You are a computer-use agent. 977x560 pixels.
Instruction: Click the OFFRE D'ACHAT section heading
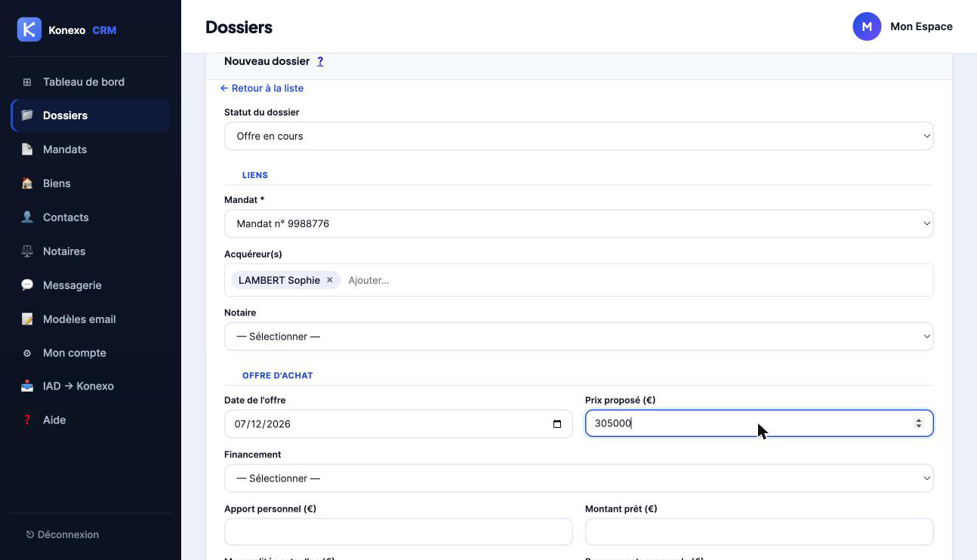[278, 375]
